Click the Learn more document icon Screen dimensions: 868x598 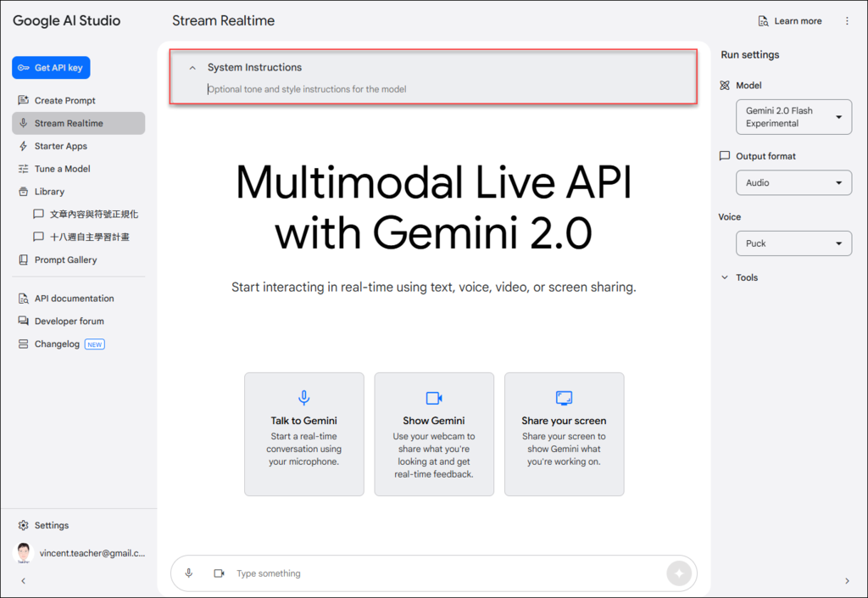point(763,21)
